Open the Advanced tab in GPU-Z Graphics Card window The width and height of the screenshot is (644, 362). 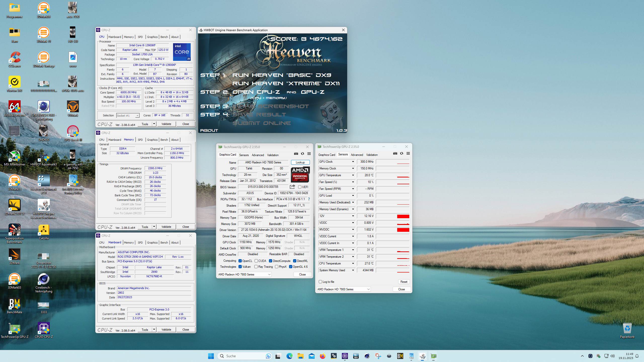pyautogui.click(x=258, y=155)
